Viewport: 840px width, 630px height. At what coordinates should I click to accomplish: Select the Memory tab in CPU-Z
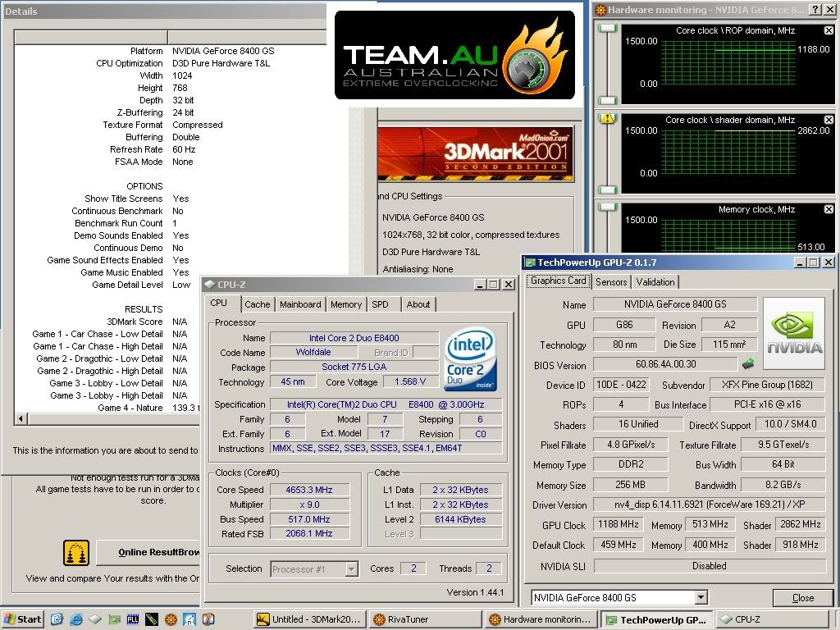click(346, 304)
